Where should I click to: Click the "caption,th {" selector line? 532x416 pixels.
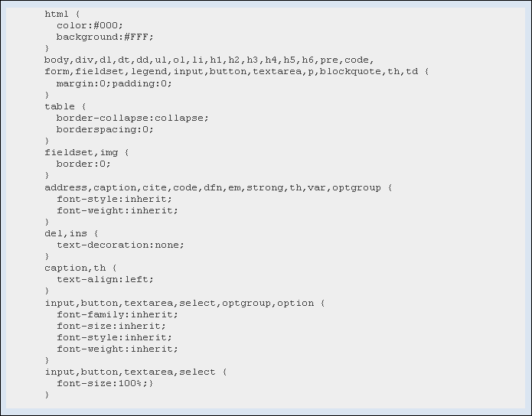coord(80,268)
